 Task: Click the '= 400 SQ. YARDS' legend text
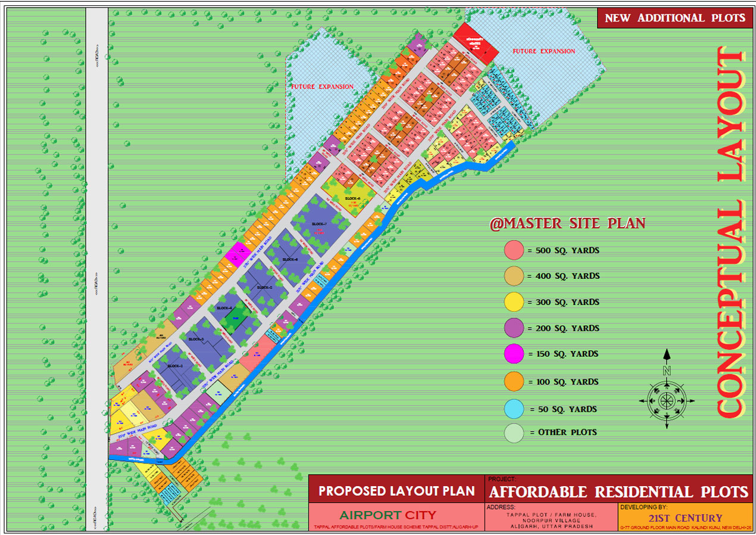coord(563,276)
